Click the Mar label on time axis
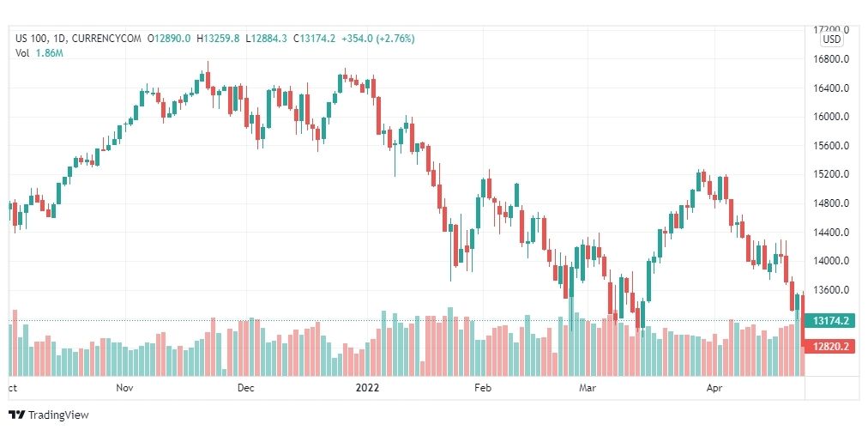 [588, 388]
